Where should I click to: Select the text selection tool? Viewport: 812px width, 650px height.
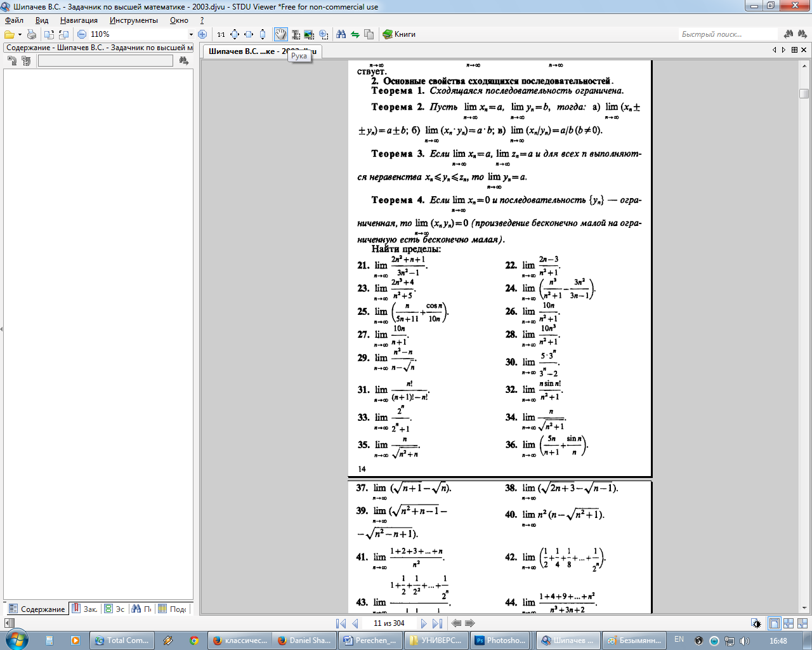(x=296, y=34)
